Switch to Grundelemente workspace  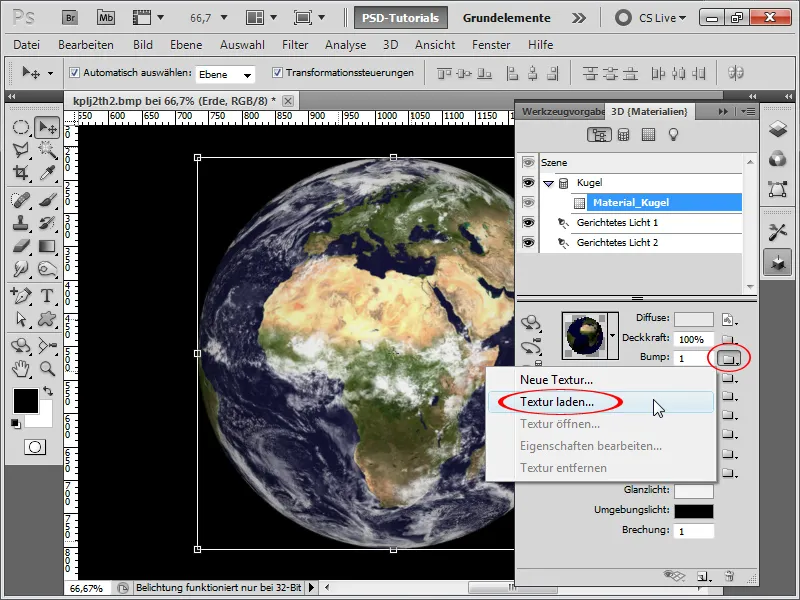(506, 18)
